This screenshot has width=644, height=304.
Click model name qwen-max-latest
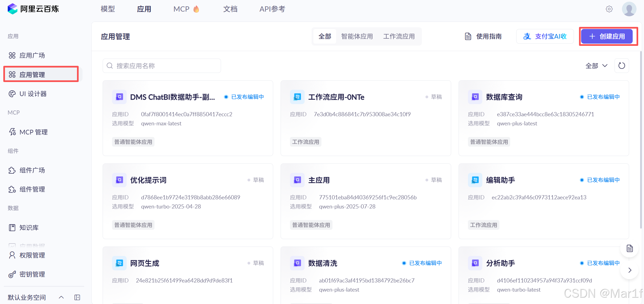tap(161, 123)
